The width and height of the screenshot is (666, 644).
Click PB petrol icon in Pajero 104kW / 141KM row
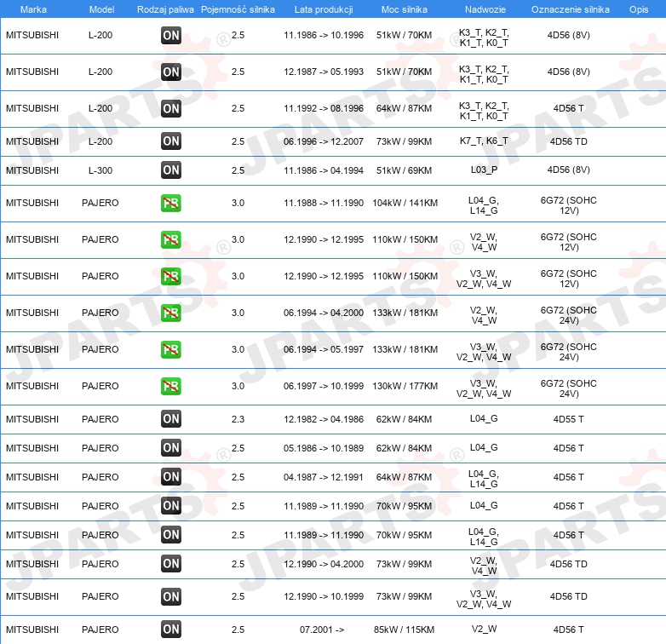(x=171, y=203)
